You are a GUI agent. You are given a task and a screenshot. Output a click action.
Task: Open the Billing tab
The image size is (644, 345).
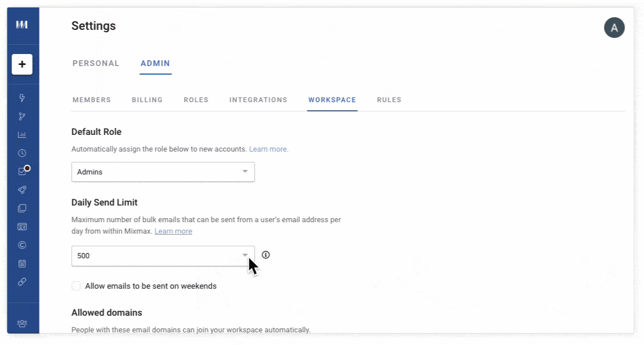click(x=147, y=100)
